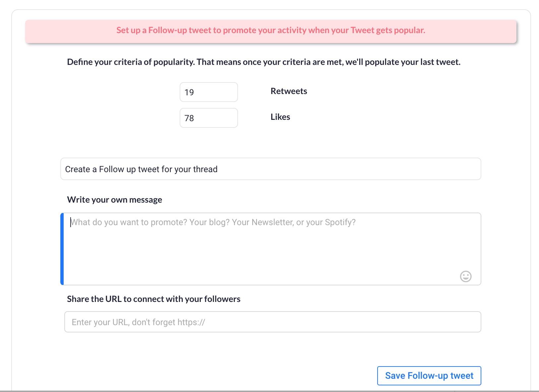Click 'Enter your URL' placeholder text
This screenshot has width=539, height=392.
pos(139,322)
